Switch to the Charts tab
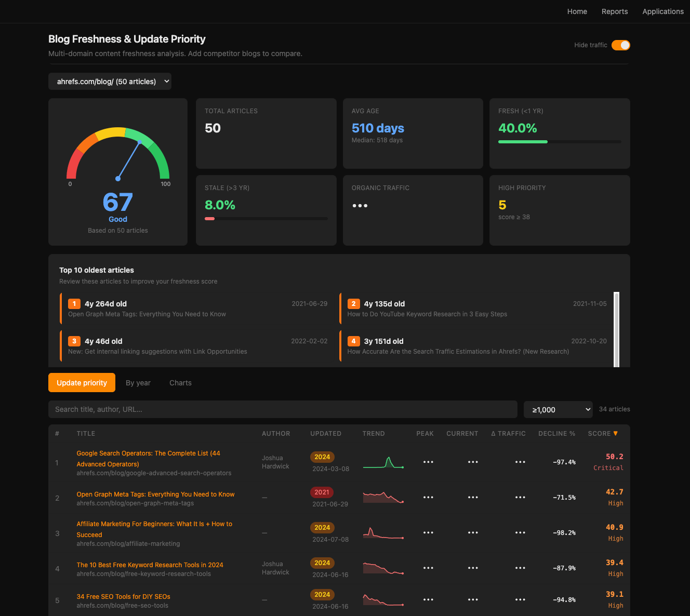The image size is (690, 616). click(x=180, y=383)
